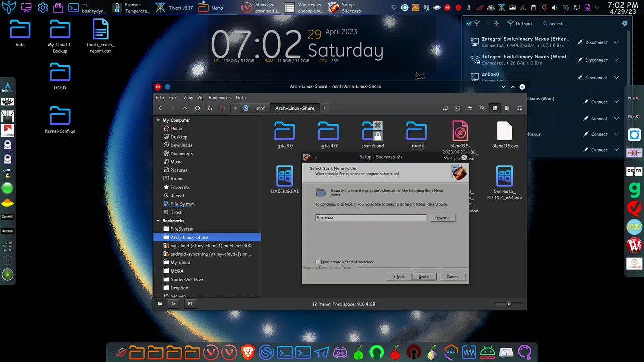The height and width of the screenshot is (362, 644).
Task: Go to Home folder via toolbar icon
Action: click(x=210, y=108)
